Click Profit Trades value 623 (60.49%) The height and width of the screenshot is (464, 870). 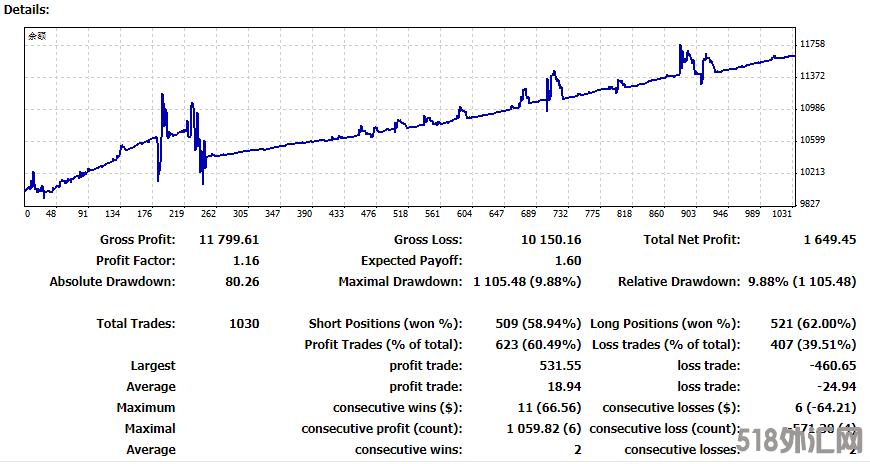pos(538,345)
